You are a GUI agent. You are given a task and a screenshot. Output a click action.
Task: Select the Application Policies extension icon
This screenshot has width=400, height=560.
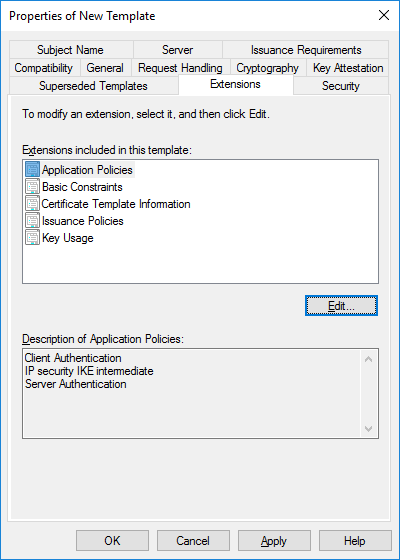[32, 169]
